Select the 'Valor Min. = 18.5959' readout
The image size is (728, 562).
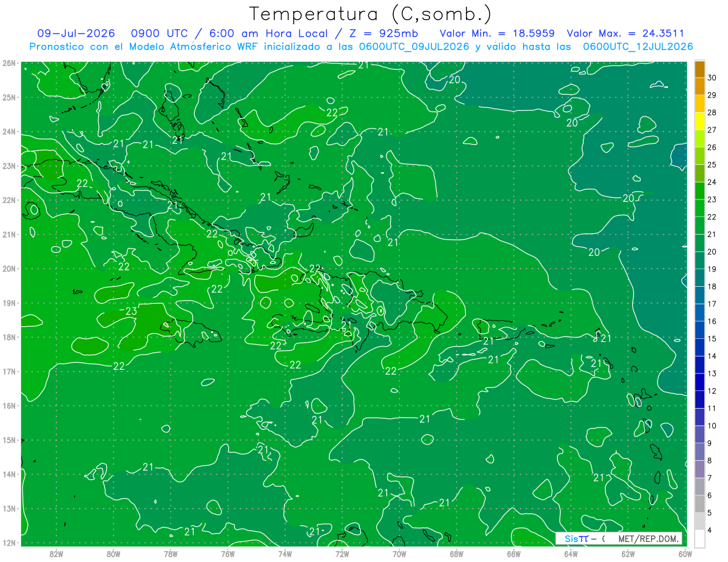tap(497, 33)
